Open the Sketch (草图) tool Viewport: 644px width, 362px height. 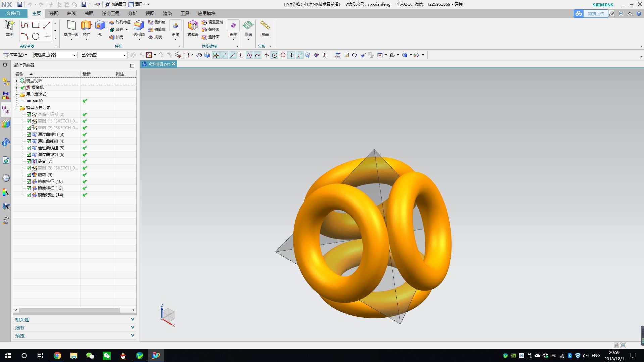point(9,28)
